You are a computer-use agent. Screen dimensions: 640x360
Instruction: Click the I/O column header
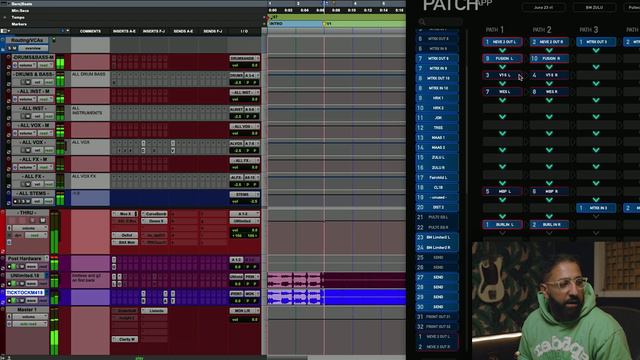pos(244,31)
